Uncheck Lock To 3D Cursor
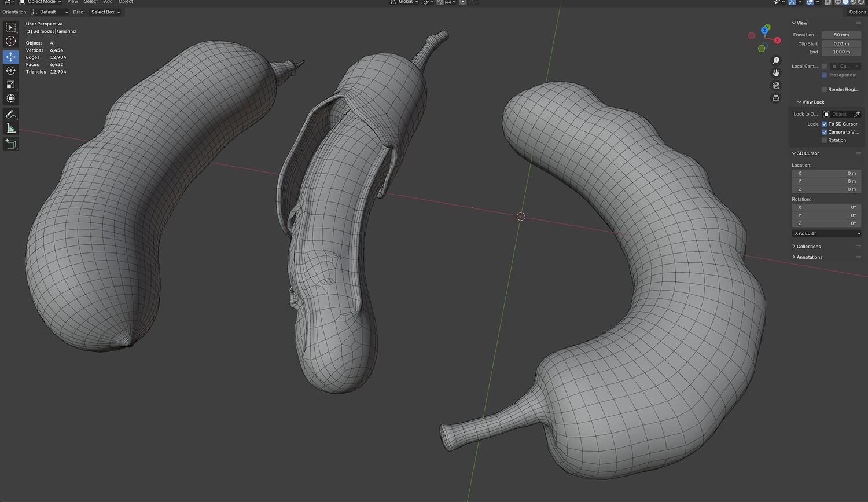The width and height of the screenshot is (868, 502). click(825, 124)
